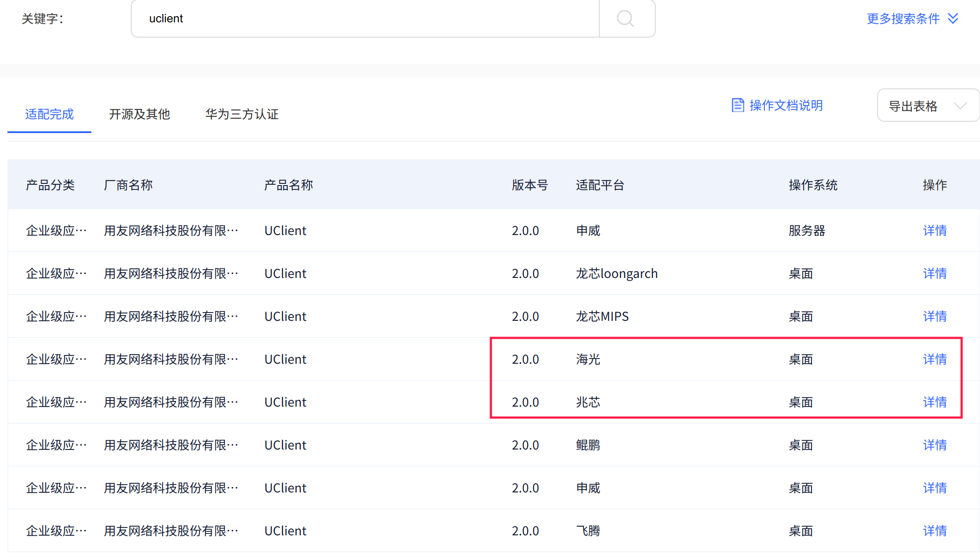Viewport: 980px width, 555px height.
Task: Open 操作文档说明 link
Action: (x=786, y=105)
